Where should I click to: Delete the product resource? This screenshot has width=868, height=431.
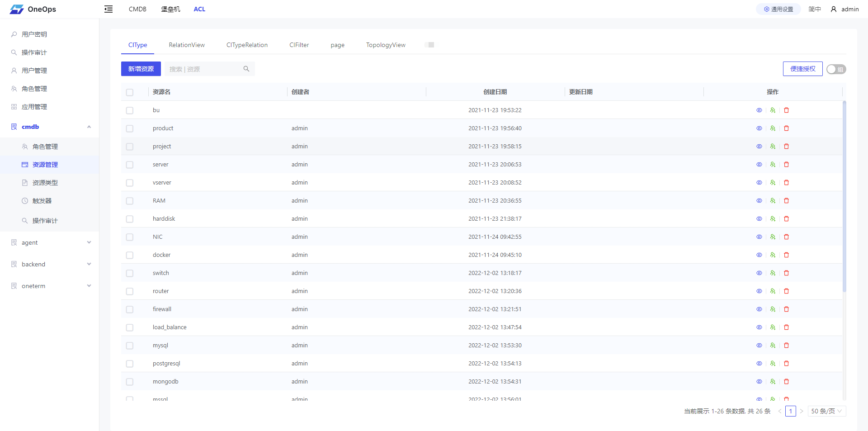(786, 128)
